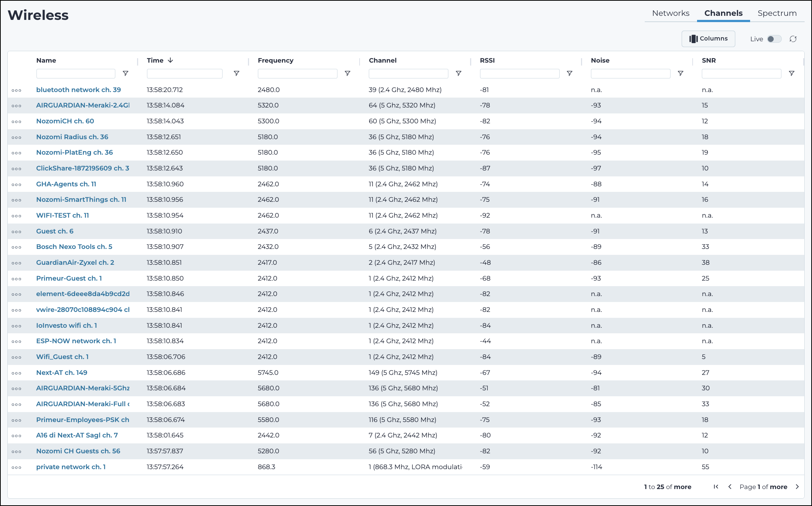Open filter options for the Time column

coord(237,74)
